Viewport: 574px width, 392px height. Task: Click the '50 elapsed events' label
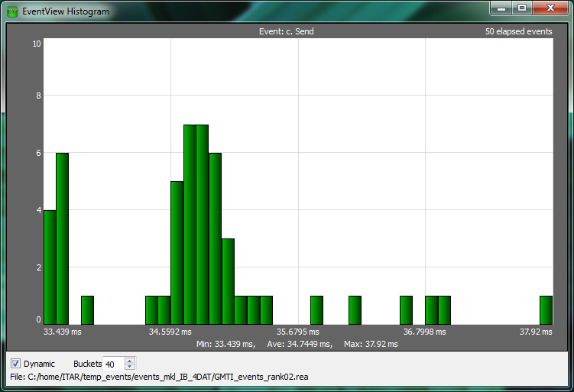(519, 31)
